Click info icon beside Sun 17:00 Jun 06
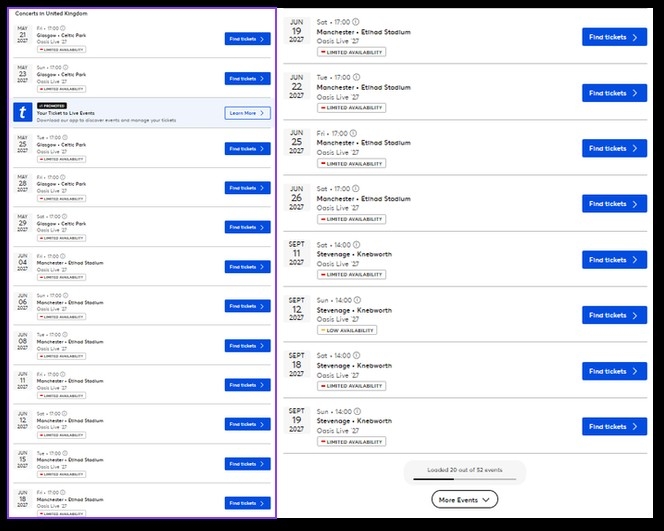This screenshot has height=531, width=664. click(66, 295)
